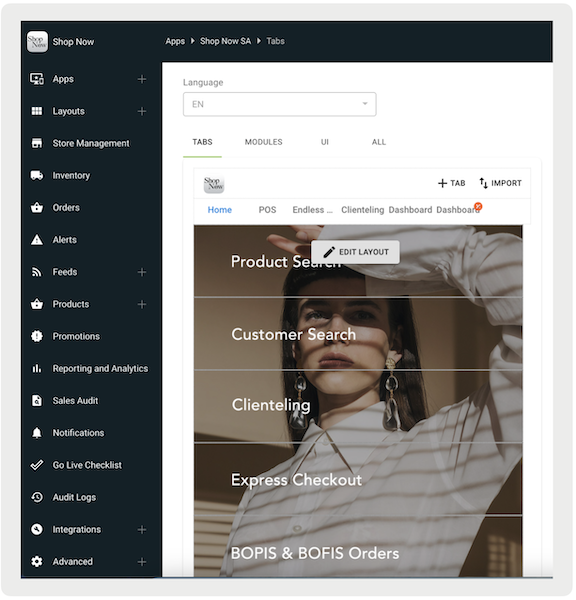The image size is (576, 600).
Task: Click the Alerts warning triangle icon
Action: click(37, 240)
